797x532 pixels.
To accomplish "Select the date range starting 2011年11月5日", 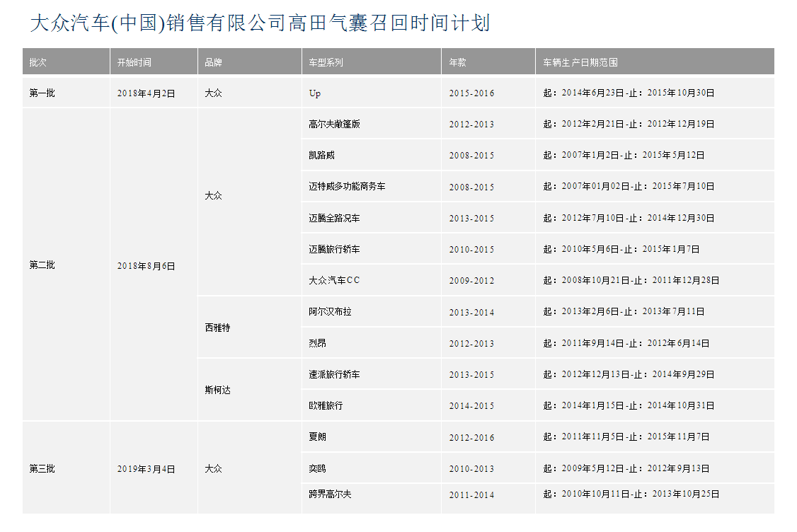I will 626,436.
